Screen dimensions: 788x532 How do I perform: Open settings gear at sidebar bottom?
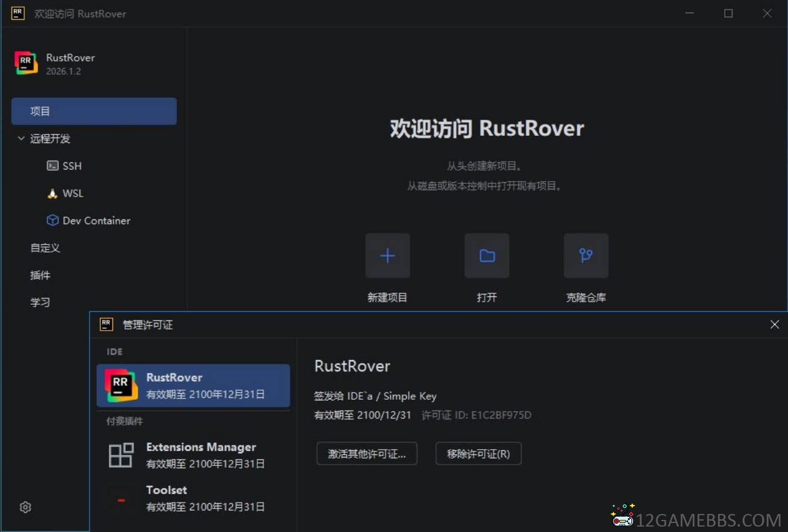click(25, 507)
